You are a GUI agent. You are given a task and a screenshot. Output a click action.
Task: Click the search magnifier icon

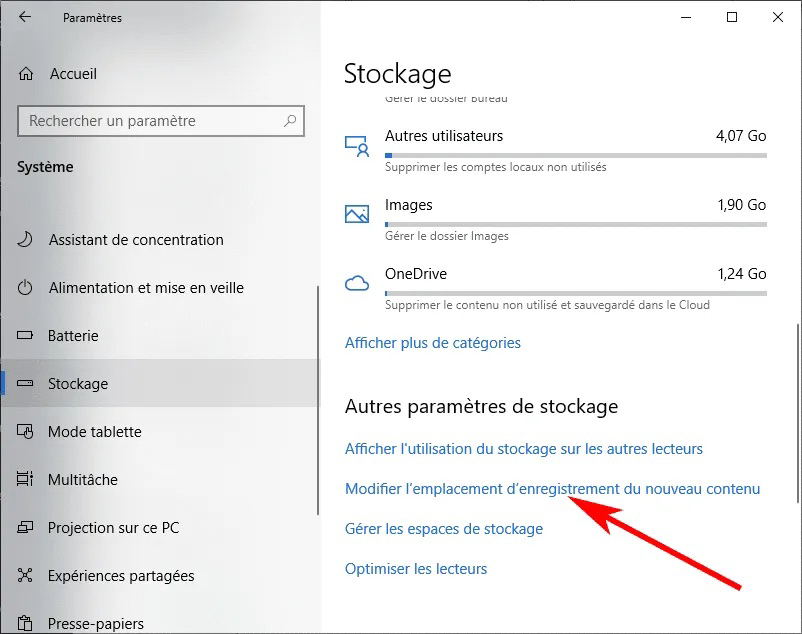tap(290, 121)
